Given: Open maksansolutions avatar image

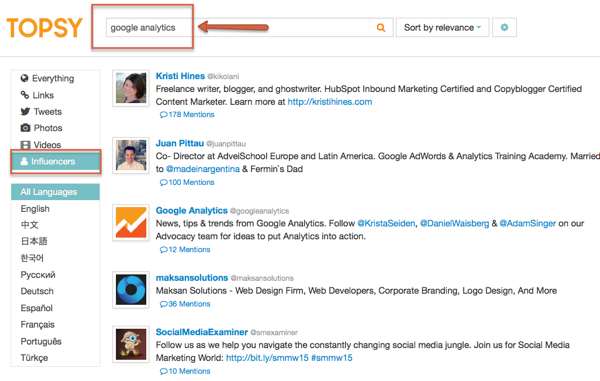Looking at the screenshot, I should coord(131,290).
